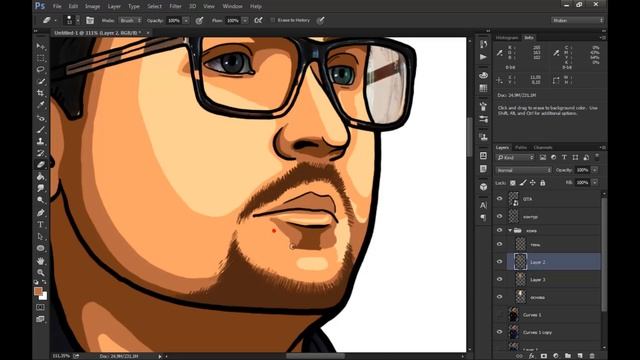Toggle lock transparent pixels

click(x=513, y=183)
